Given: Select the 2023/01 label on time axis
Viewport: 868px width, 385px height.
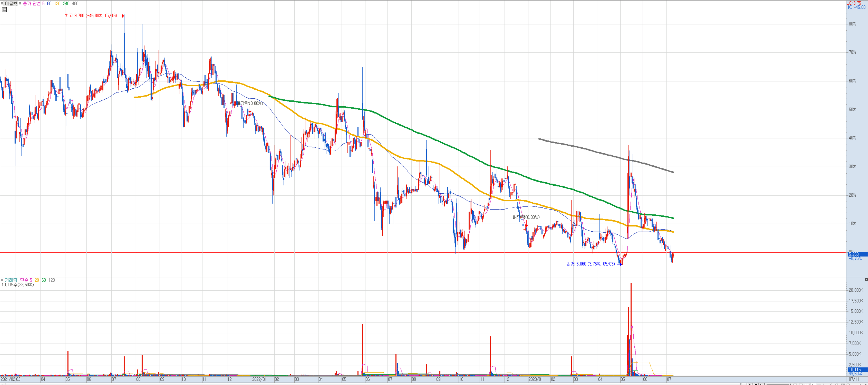Looking at the screenshot, I should (x=535, y=379).
